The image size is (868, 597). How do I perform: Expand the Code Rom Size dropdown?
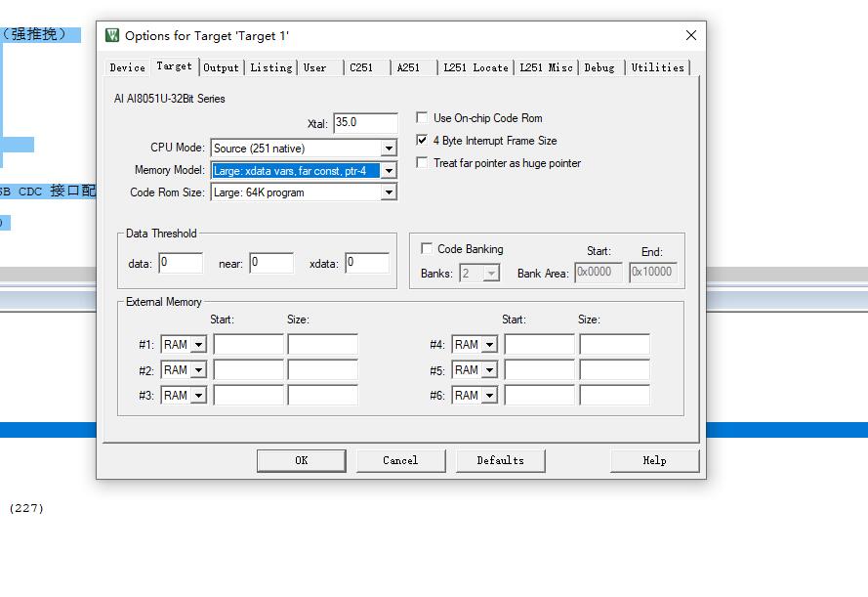point(390,192)
